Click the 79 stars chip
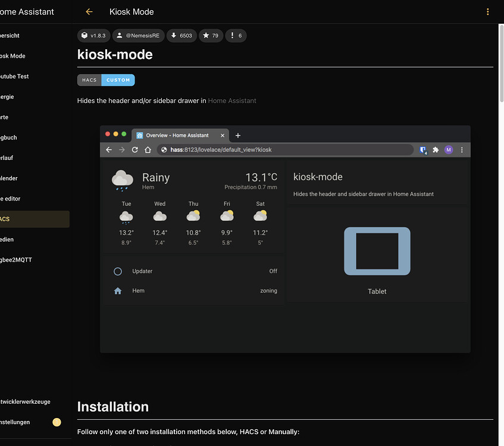The image size is (504, 446). (211, 36)
